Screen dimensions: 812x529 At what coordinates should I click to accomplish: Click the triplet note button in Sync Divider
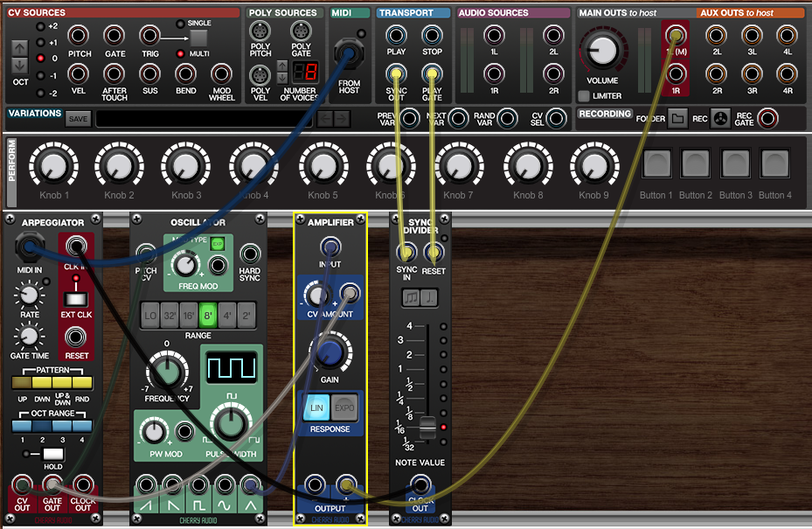[x=411, y=298]
